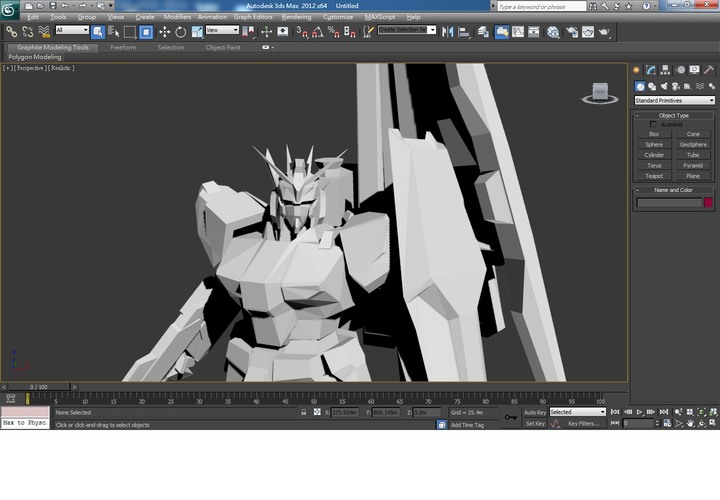Click the Play Animation button
Image resolution: width=720 pixels, height=500 pixels.
click(639, 412)
